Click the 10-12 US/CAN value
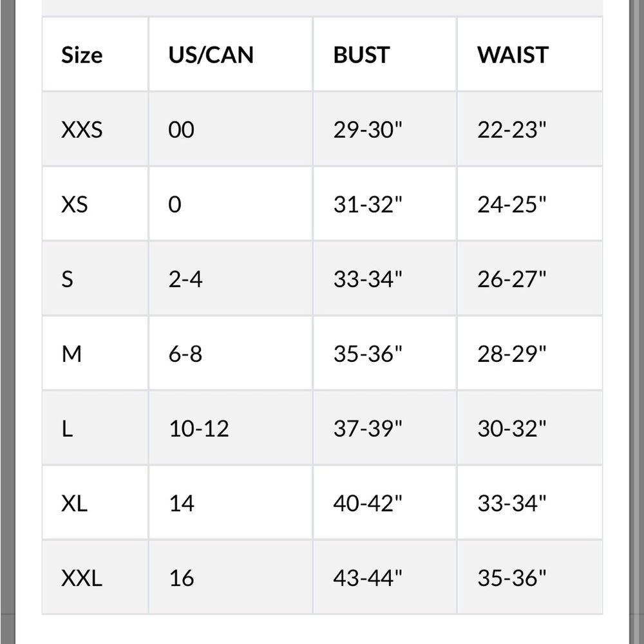This screenshot has width=644, height=644. coord(199,428)
